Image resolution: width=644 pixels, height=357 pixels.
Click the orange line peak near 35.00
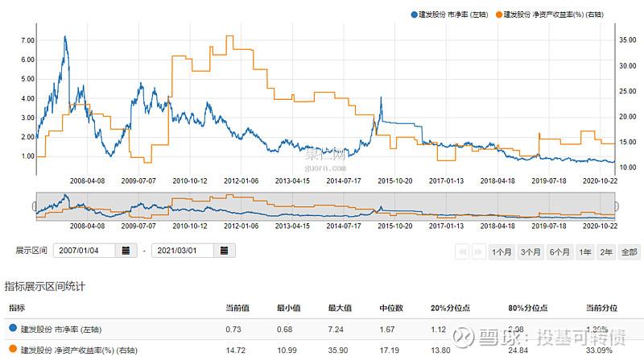229,36
